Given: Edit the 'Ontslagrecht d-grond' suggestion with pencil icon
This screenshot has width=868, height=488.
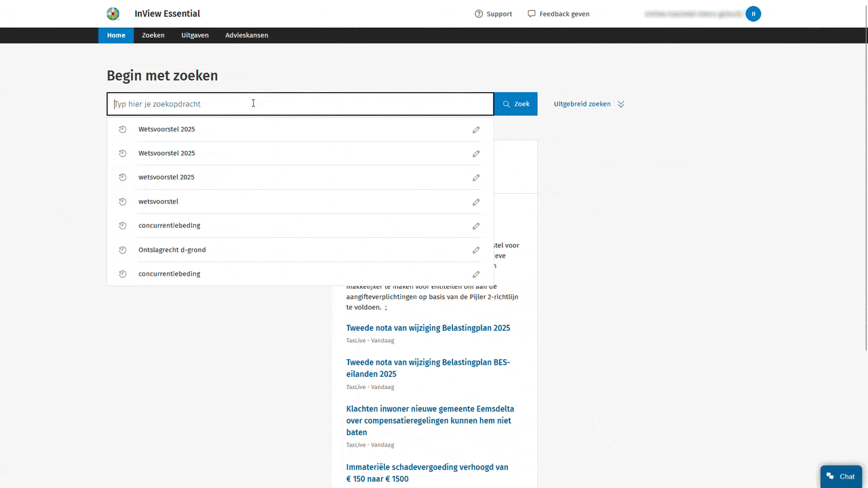Looking at the screenshot, I should tap(476, 250).
